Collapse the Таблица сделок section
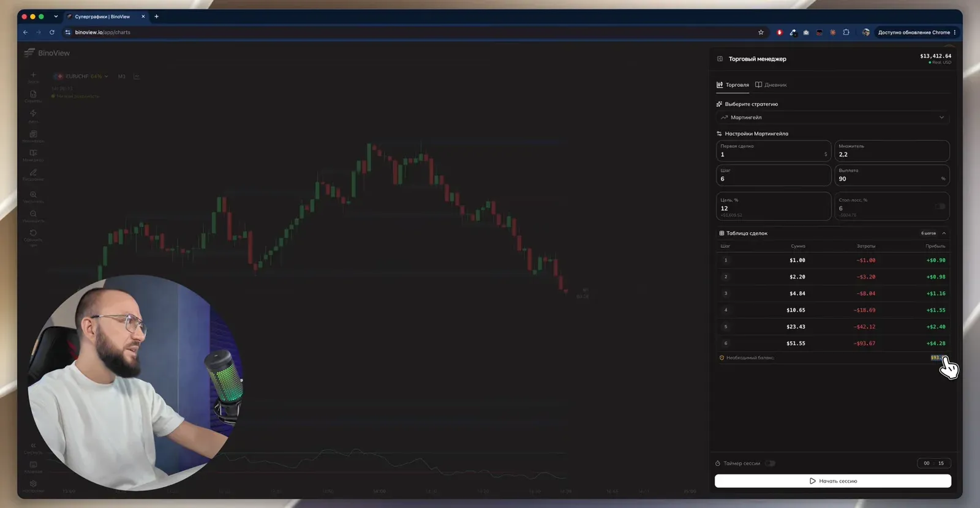980x508 pixels. click(944, 233)
